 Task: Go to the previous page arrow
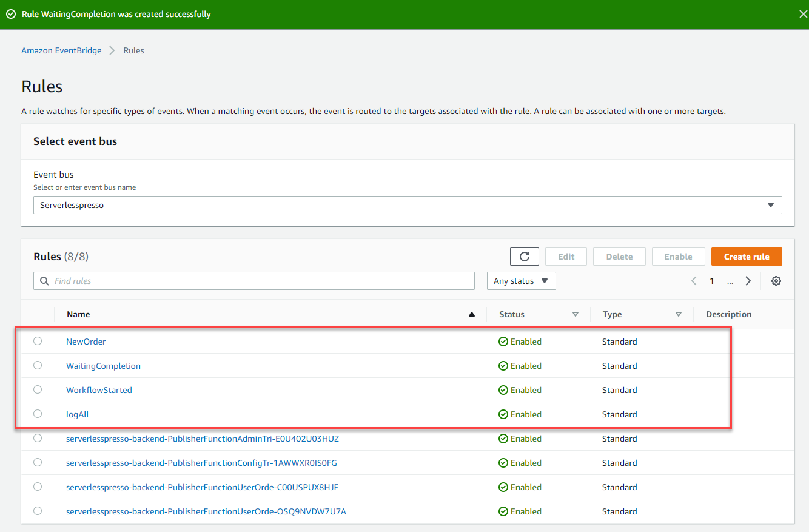[x=694, y=281]
